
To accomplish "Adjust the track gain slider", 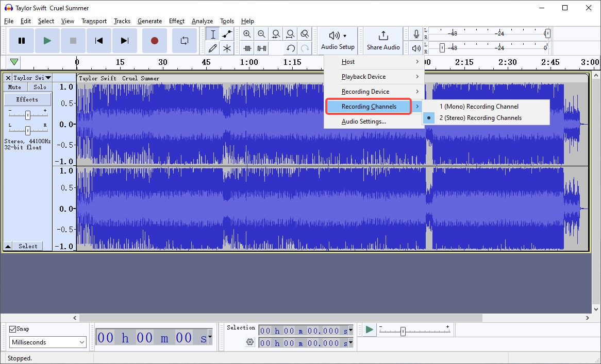I will (28, 115).
